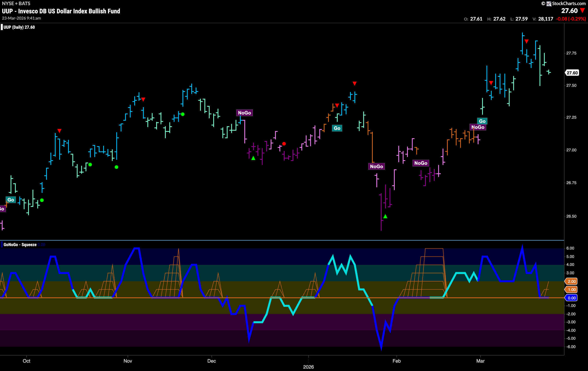The image size is (588, 371).
Task: Click the low value L: 27.59
Action: (519, 19)
